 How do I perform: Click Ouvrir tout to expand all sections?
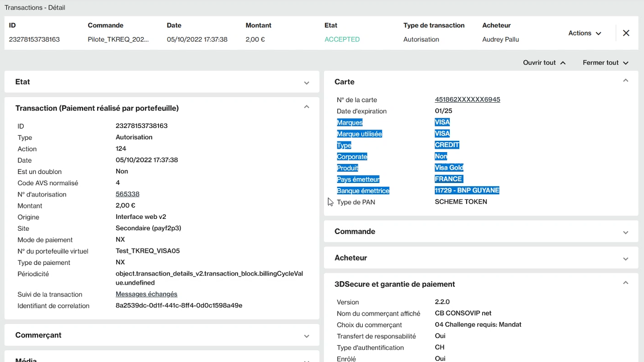544,63
